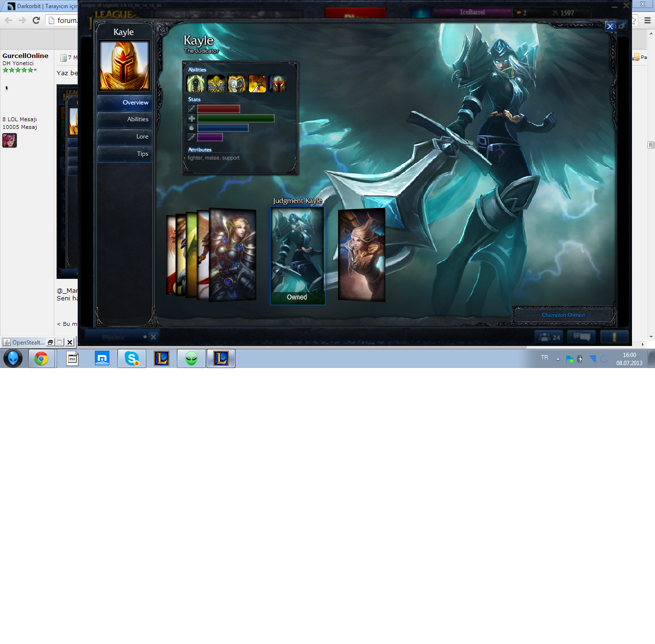
Task: Open the Tips tab
Action: tap(125, 154)
